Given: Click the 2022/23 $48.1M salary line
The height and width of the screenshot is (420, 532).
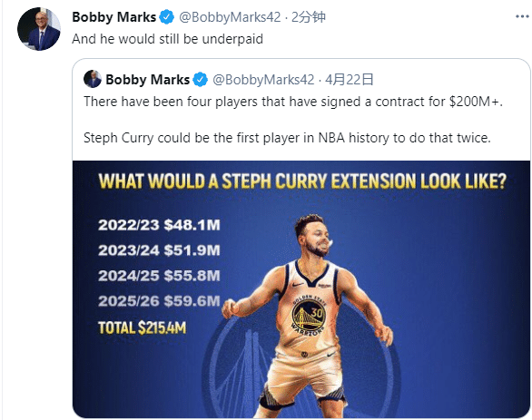Looking at the screenshot, I should point(159,225).
